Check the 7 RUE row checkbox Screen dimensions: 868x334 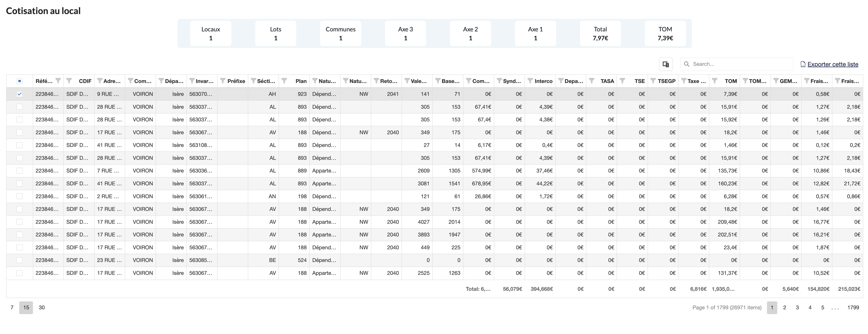tap(20, 171)
